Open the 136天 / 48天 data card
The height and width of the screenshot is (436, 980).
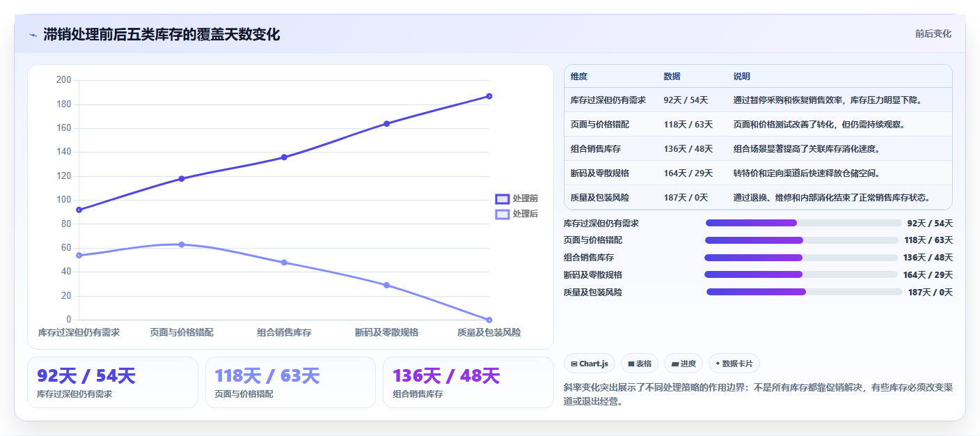click(468, 382)
